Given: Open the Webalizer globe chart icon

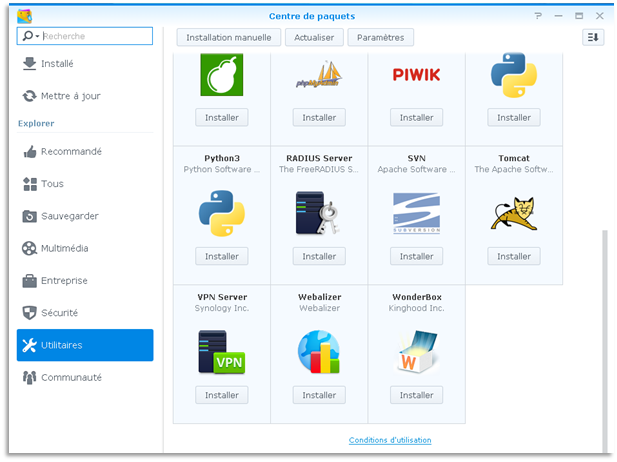Looking at the screenshot, I should [x=319, y=352].
